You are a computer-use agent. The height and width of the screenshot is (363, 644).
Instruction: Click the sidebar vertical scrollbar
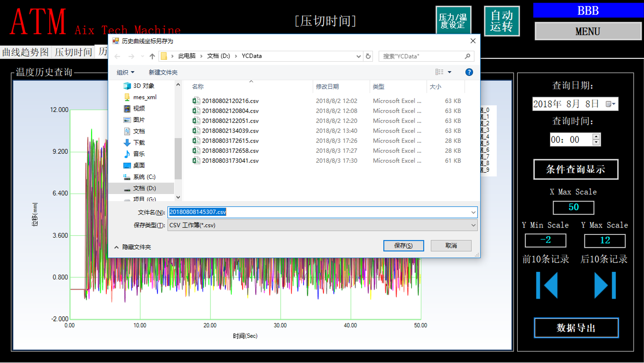(178, 159)
